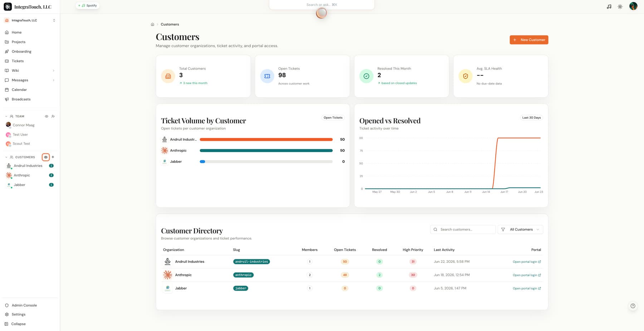The height and width of the screenshot is (331, 644).
Task: Toggle TEAM section visibility eye
Action: point(47,116)
